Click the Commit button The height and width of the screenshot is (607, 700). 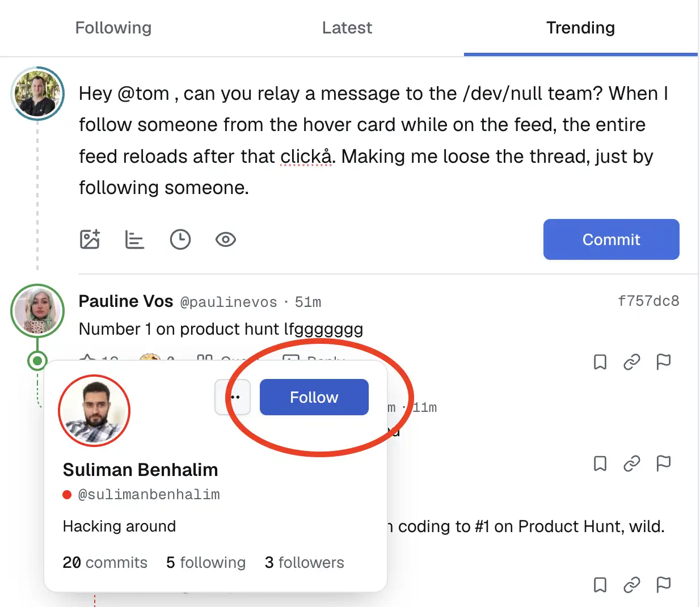(x=612, y=239)
